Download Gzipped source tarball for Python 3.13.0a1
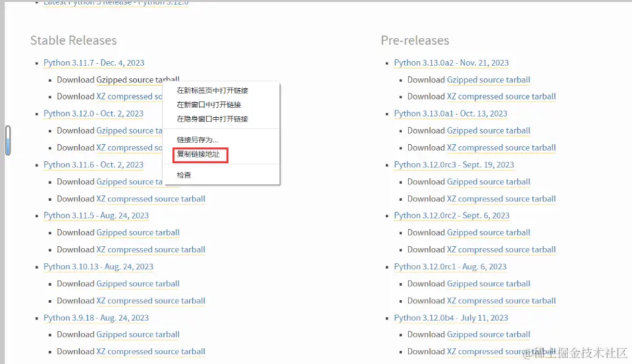 pyautogui.click(x=488, y=130)
